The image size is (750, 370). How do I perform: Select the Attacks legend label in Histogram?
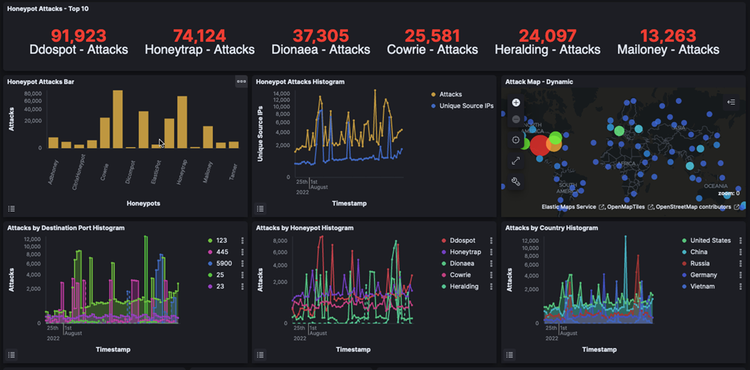tap(451, 95)
